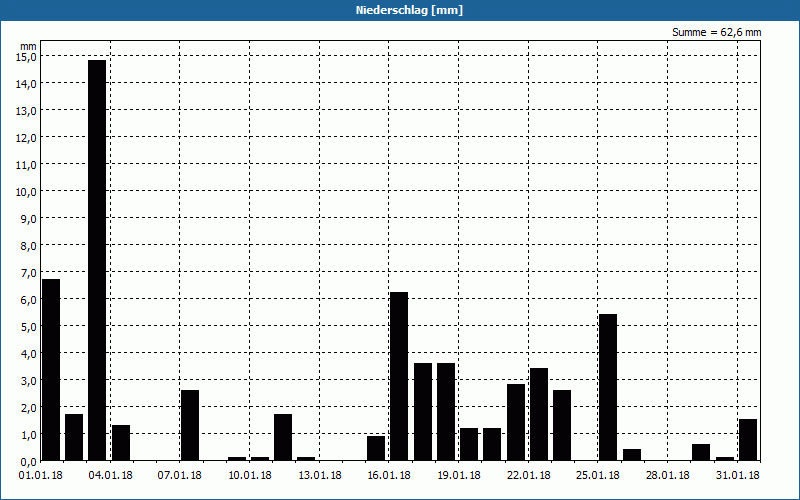Click the 28.01.18 date label
This screenshot has width=800, height=500.
pyautogui.click(x=667, y=475)
